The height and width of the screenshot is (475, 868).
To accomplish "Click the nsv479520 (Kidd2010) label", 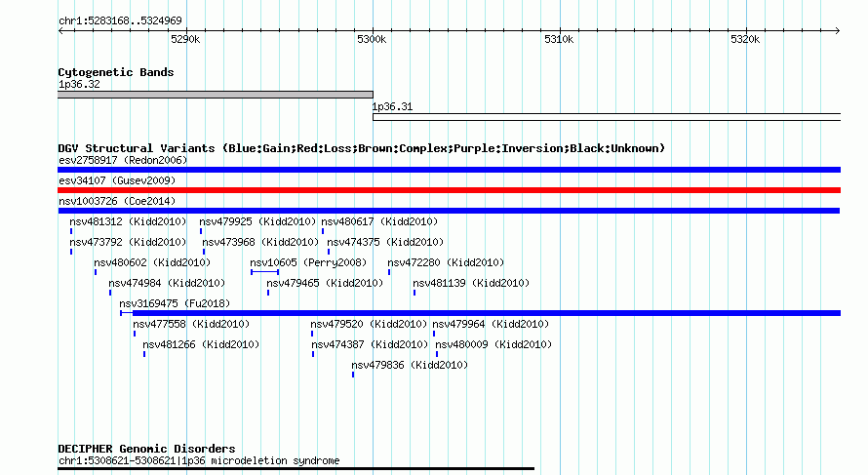I will [x=369, y=324].
